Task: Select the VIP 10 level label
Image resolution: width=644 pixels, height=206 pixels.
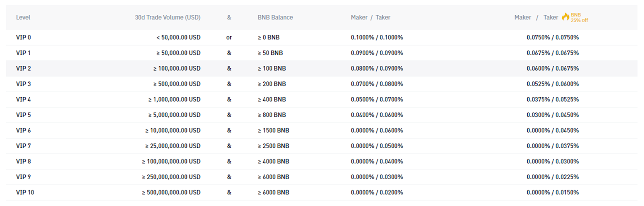Action: tap(25, 192)
